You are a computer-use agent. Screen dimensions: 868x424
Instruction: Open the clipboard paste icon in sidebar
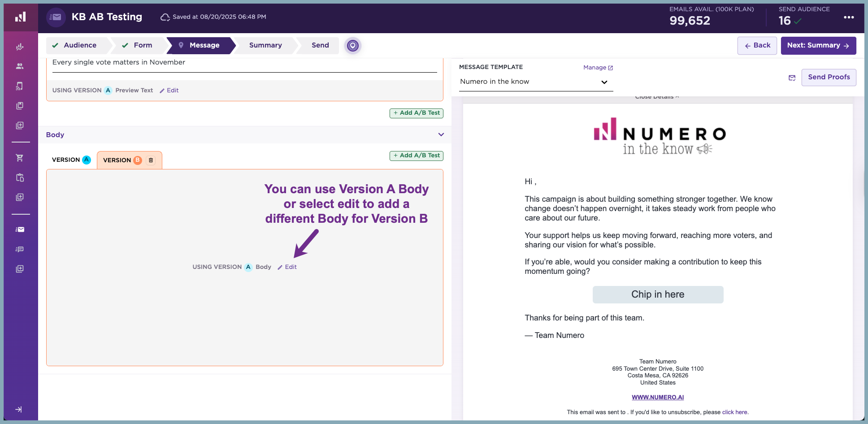[x=20, y=177]
